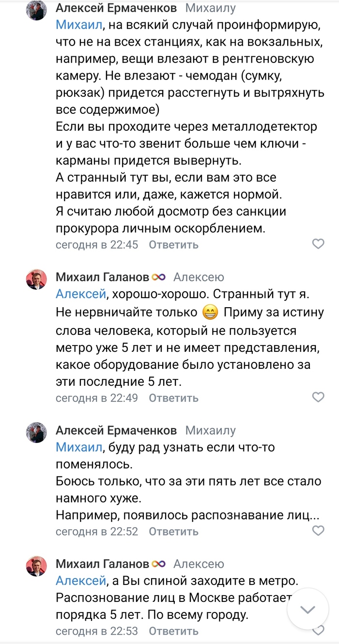This screenshot has width=339, height=644.
Task: Click the infinity badge next to Михаил Галанов
Action: coord(158,277)
